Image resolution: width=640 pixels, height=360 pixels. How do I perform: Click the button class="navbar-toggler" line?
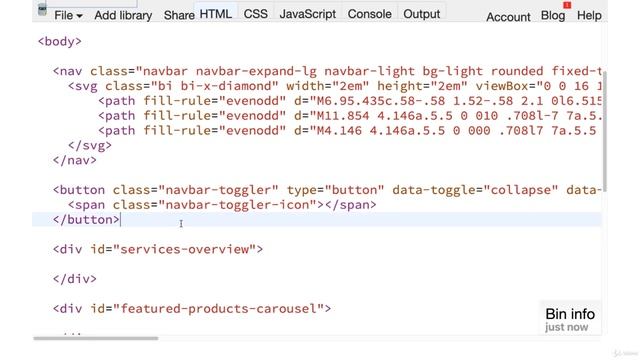point(327,190)
